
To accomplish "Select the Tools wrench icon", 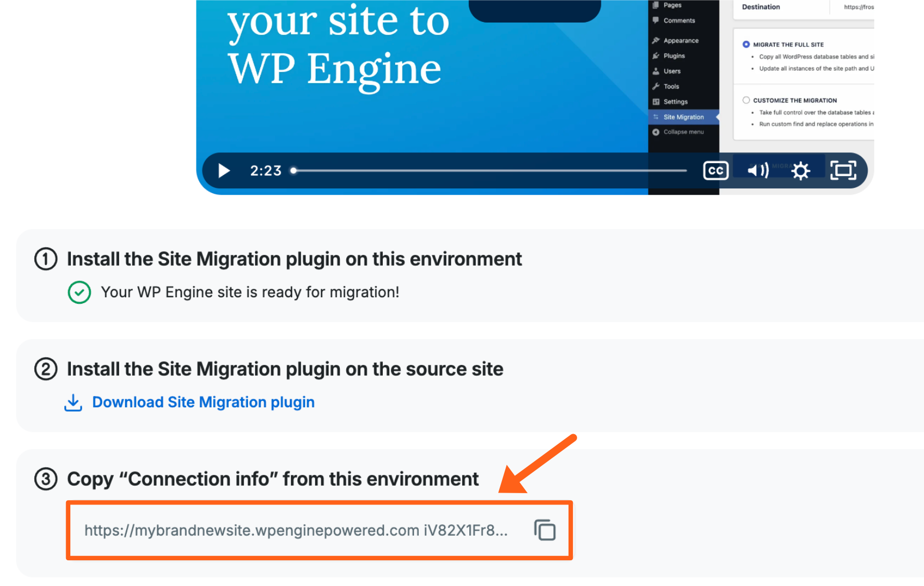I will pyautogui.click(x=656, y=86).
